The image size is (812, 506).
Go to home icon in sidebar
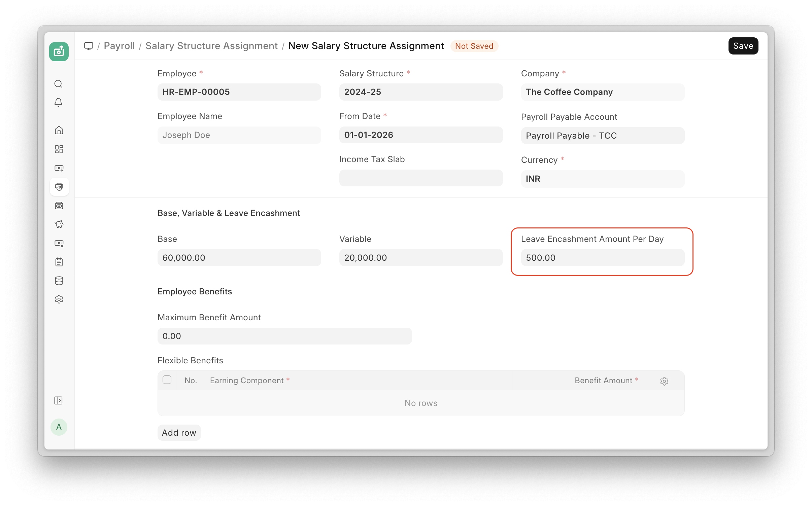click(x=59, y=130)
